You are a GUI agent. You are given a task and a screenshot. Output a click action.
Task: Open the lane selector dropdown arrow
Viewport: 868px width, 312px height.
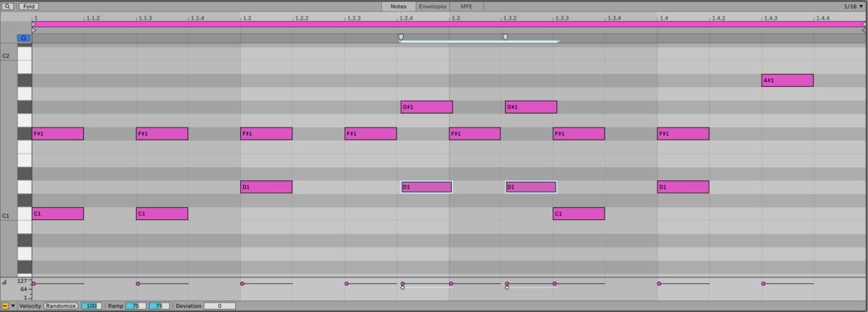tap(13, 306)
